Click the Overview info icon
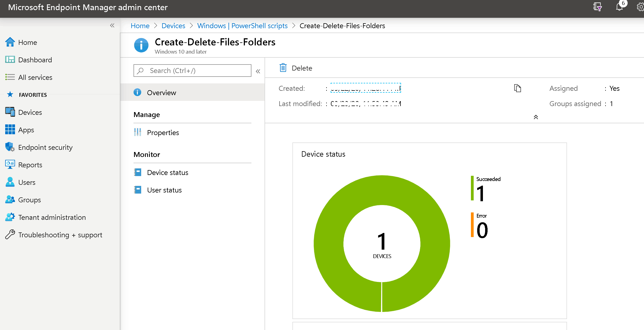Image resolution: width=644 pixels, height=330 pixels. click(137, 92)
